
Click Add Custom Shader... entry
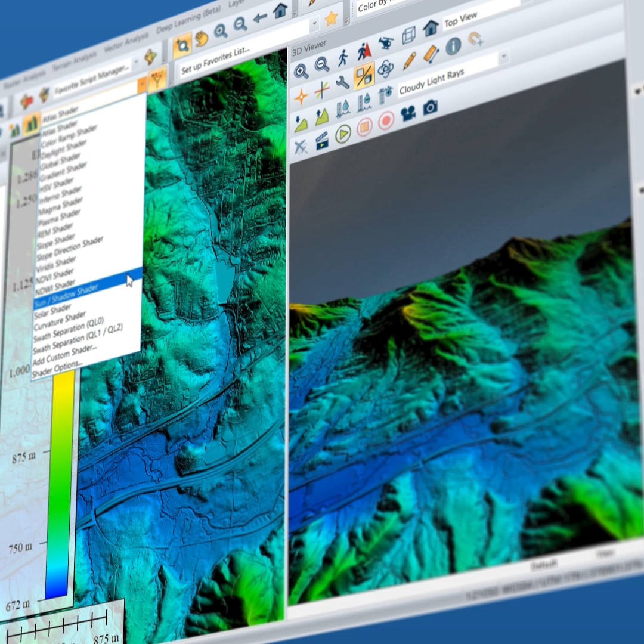(64, 355)
